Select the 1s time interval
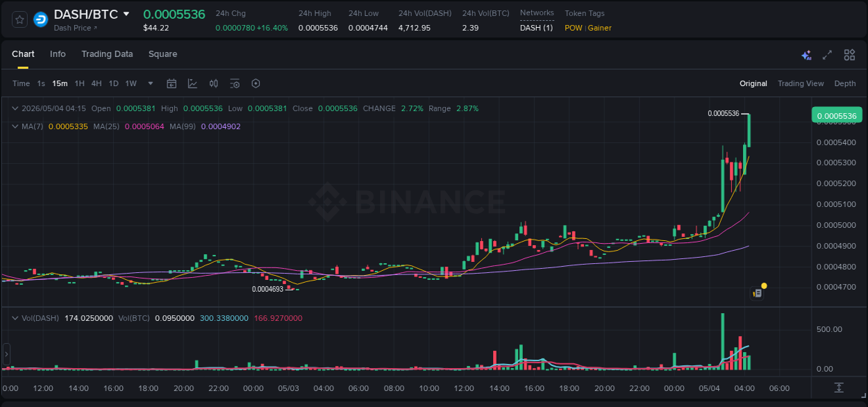The image size is (868, 407). click(x=41, y=83)
